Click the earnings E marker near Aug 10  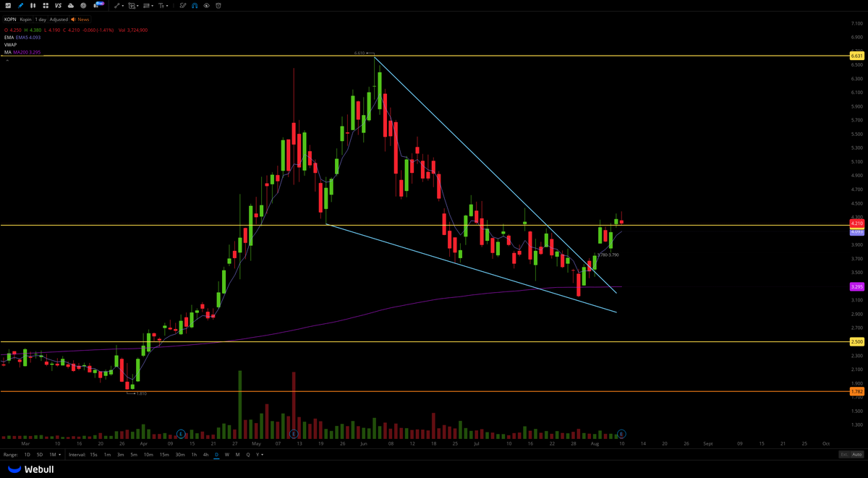(621, 434)
